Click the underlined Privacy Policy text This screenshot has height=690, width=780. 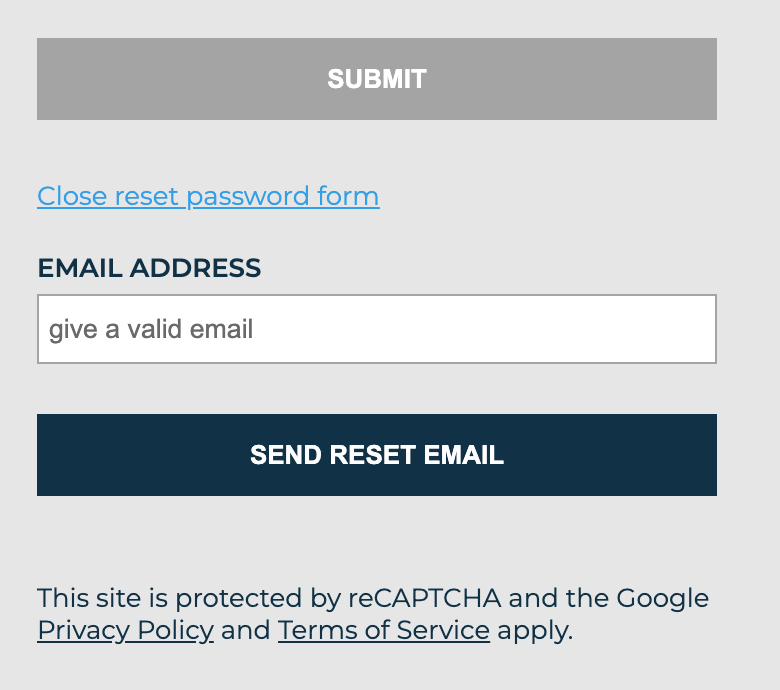point(125,630)
